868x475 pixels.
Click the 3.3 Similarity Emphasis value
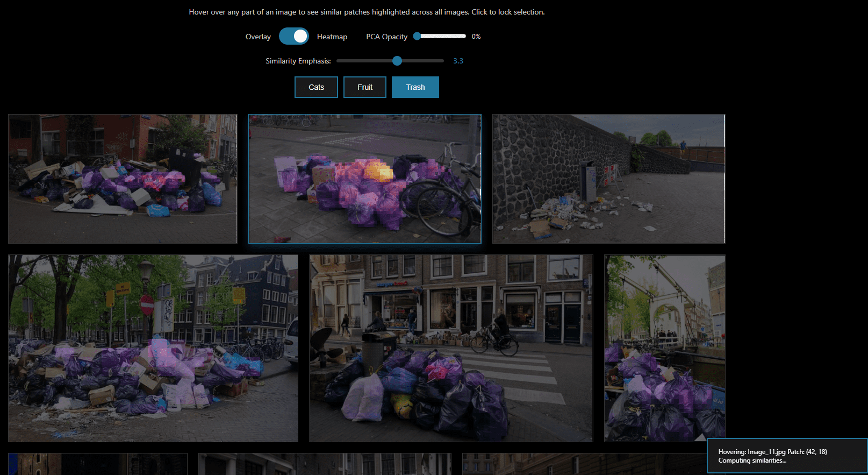click(x=458, y=61)
